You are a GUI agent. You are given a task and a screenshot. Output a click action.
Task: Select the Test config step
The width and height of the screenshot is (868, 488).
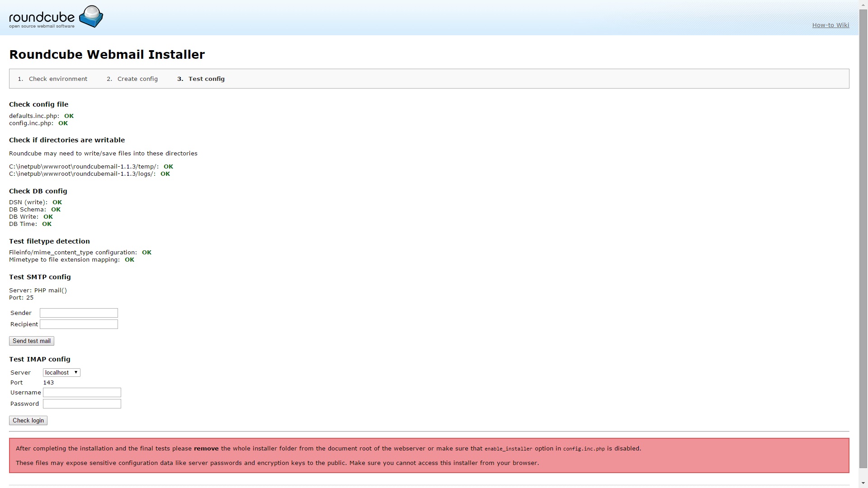[x=206, y=79]
